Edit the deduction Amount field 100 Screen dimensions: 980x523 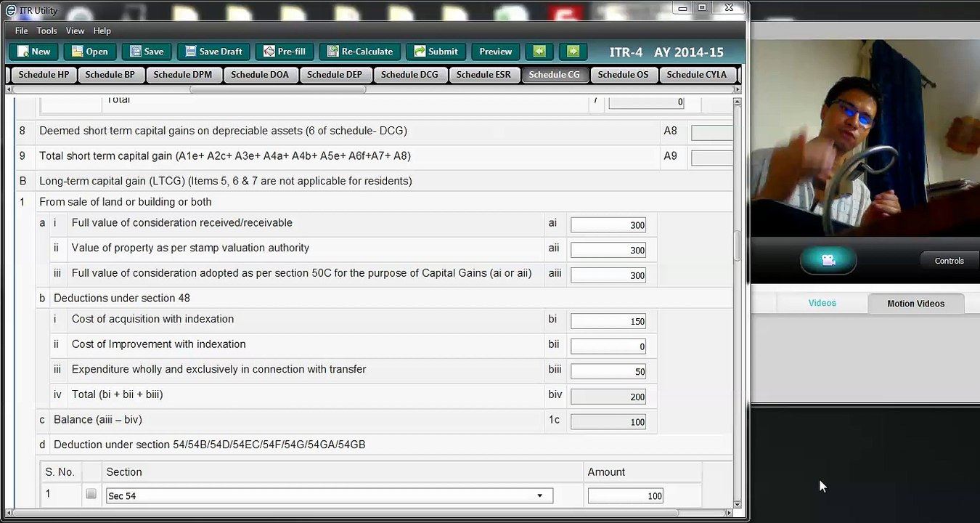[x=626, y=495]
